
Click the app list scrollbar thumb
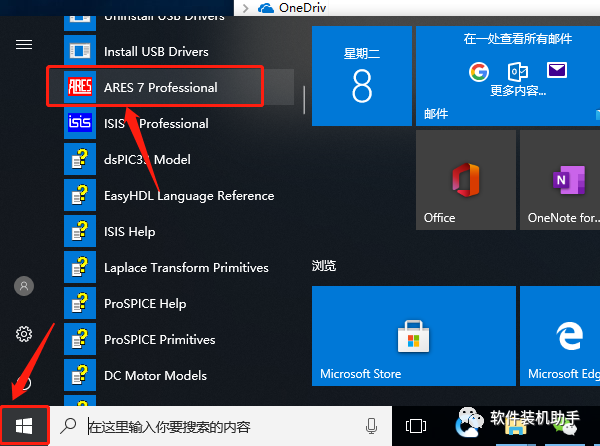[x=304, y=100]
